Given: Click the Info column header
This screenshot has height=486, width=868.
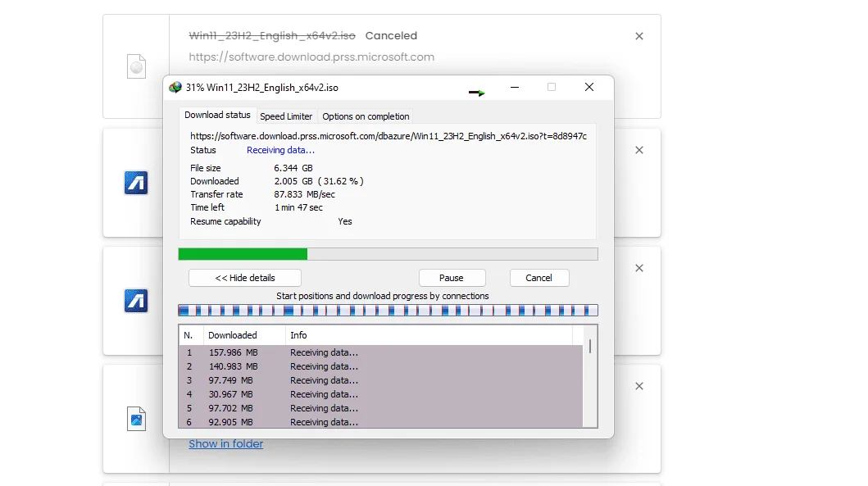Looking at the screenshot, I should 429,335.
